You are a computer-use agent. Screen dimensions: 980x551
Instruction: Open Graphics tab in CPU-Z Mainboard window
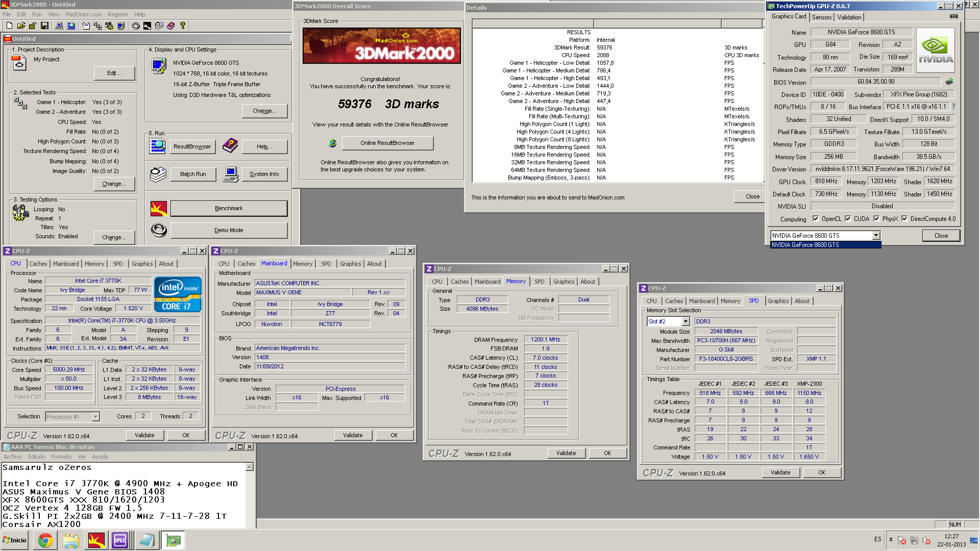point(350,264)
